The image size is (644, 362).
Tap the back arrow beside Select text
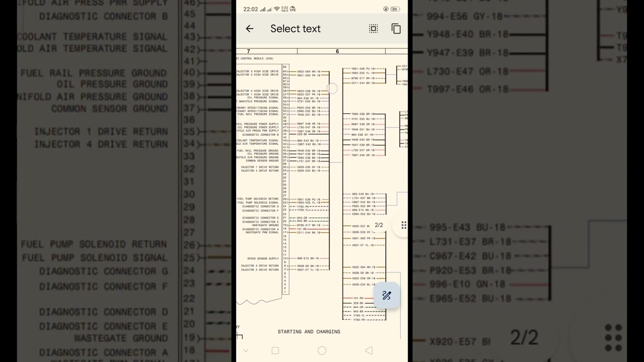tap(250, 29)
